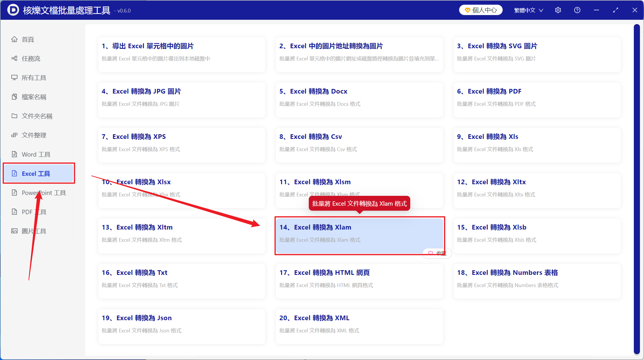Click the workflow icon beside 任務流
This screenshot has width=644, height=360.
click(14, 58)
